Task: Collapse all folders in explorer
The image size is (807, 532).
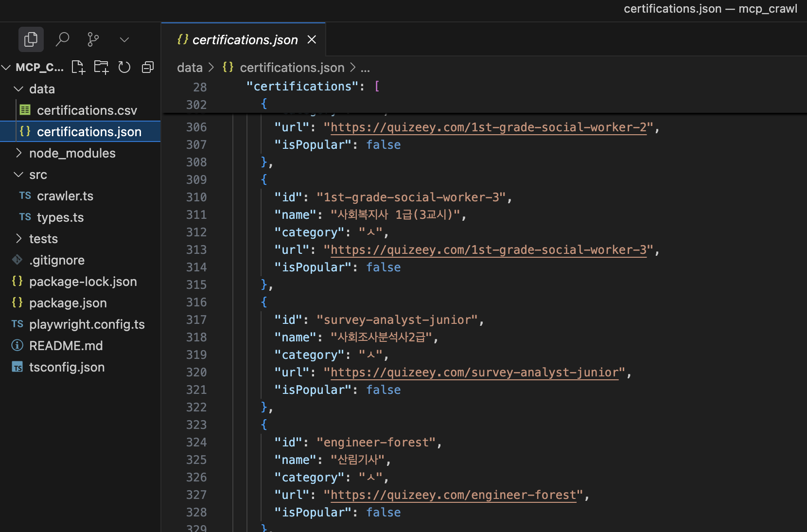Action: [148, 67]
